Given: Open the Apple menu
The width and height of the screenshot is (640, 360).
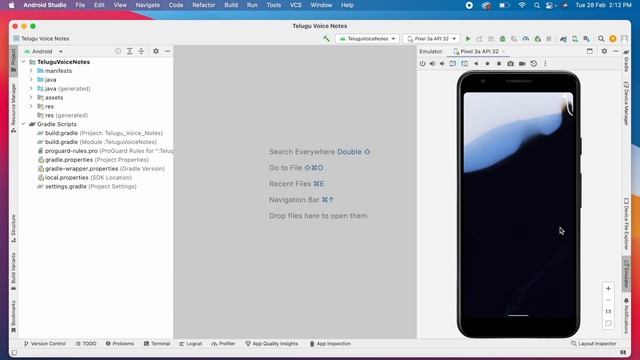Looking at the screenshot, I should pyautogui.click(x=11, y=5).
